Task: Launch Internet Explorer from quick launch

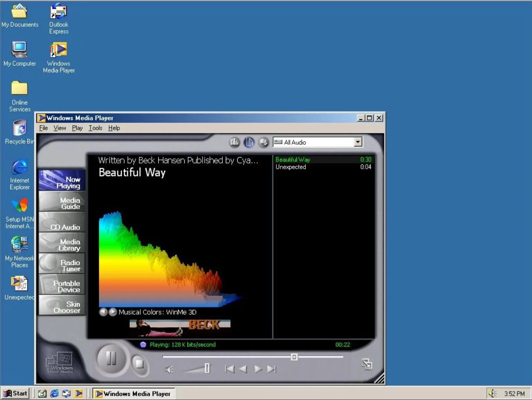Action: (54, 393)
